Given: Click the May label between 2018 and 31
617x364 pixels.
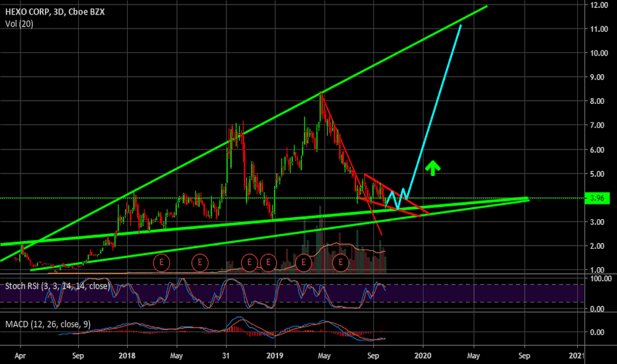Looking at the screenshot, I should point(176,356).
